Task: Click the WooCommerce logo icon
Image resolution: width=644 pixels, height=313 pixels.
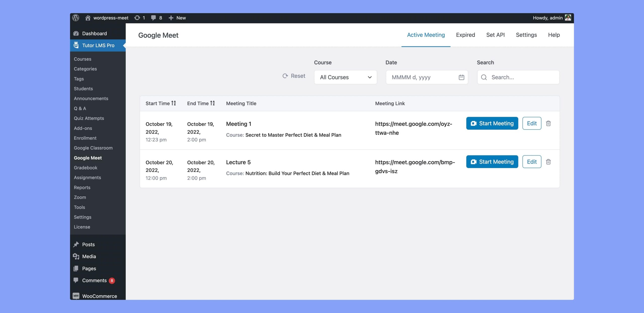Action: pyautogui.click(x=76, y=296)
